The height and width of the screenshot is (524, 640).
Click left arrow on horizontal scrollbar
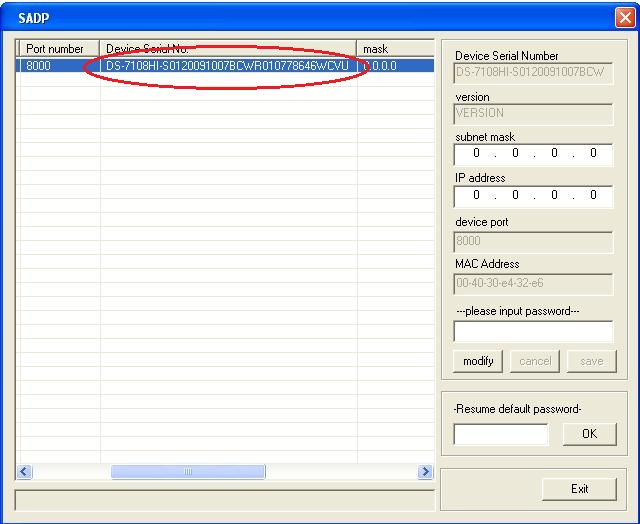[24, 472]
